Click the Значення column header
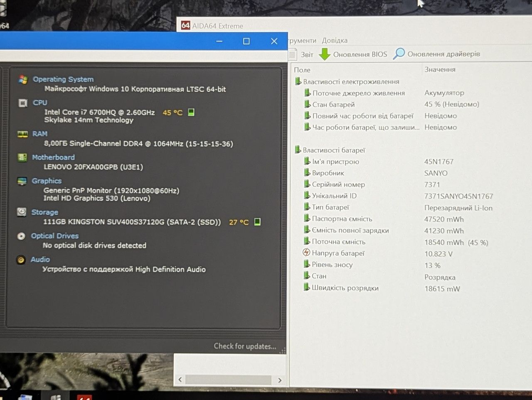532x400 pixels. (x=440, y=69)
